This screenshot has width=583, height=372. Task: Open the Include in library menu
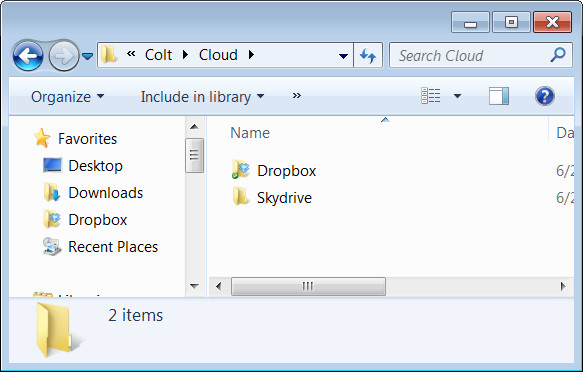point(202,97)
